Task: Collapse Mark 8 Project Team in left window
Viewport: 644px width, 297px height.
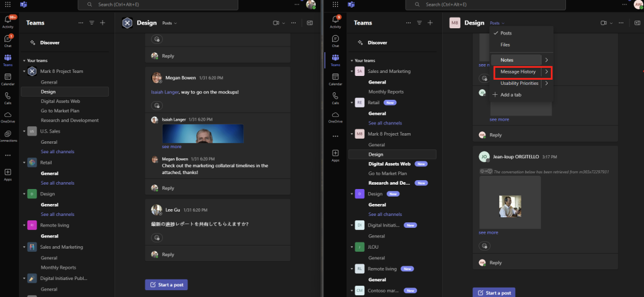Action: coord(24,72)
